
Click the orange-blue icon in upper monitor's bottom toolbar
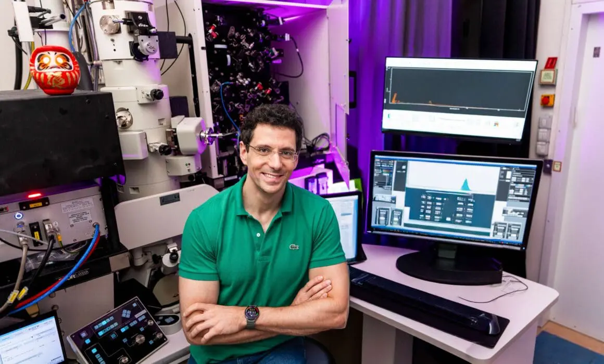(496, 124)
